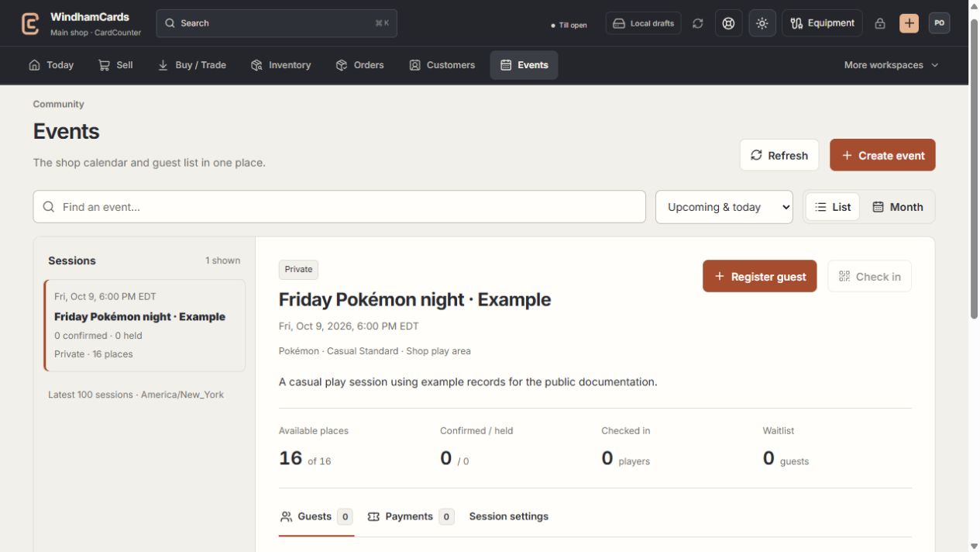Click 'Latest 100 sessions · America/New_York' text

(x=136, y=395)
